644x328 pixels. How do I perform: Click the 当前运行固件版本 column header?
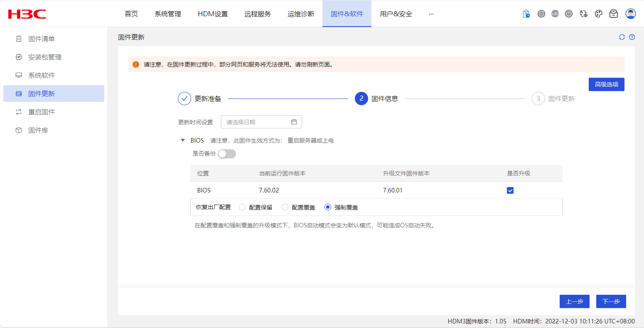[x=283, y=173]
